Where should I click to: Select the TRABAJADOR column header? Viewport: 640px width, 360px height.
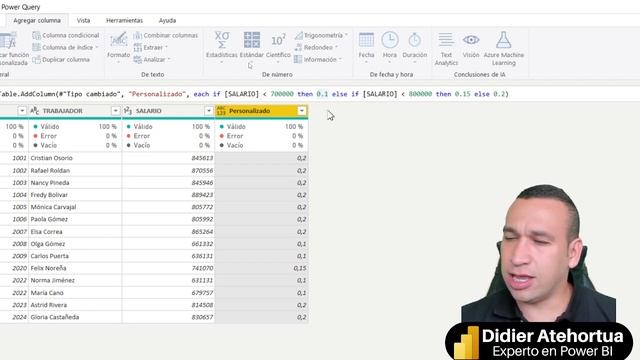(x=75, y=111)
